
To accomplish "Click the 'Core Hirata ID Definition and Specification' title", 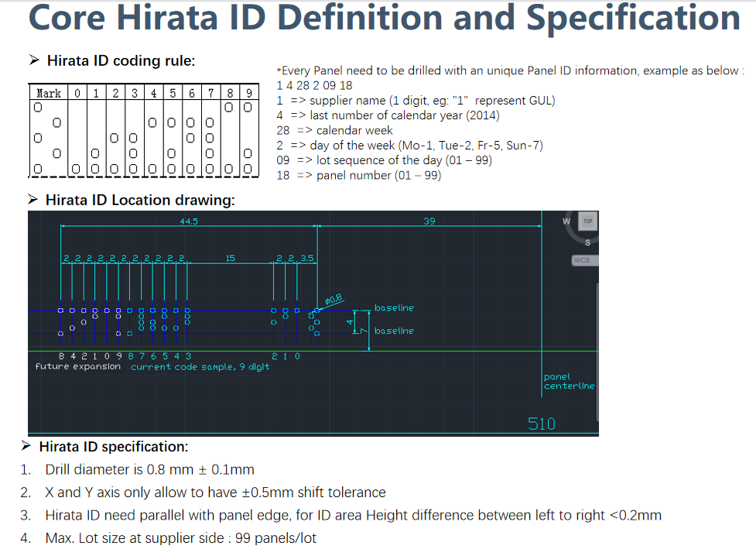I will coord(385,17).
